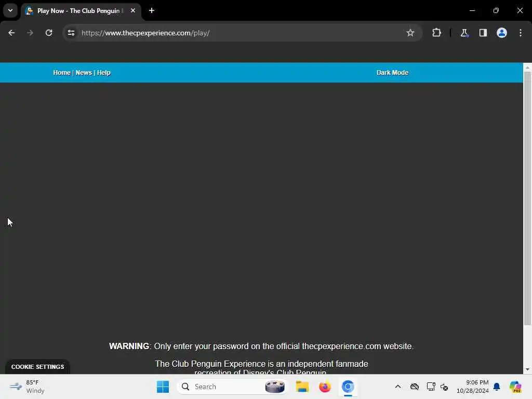The image size is (532, 399).
Task: Open a new browser tab
Action: [x=151, y=10]
